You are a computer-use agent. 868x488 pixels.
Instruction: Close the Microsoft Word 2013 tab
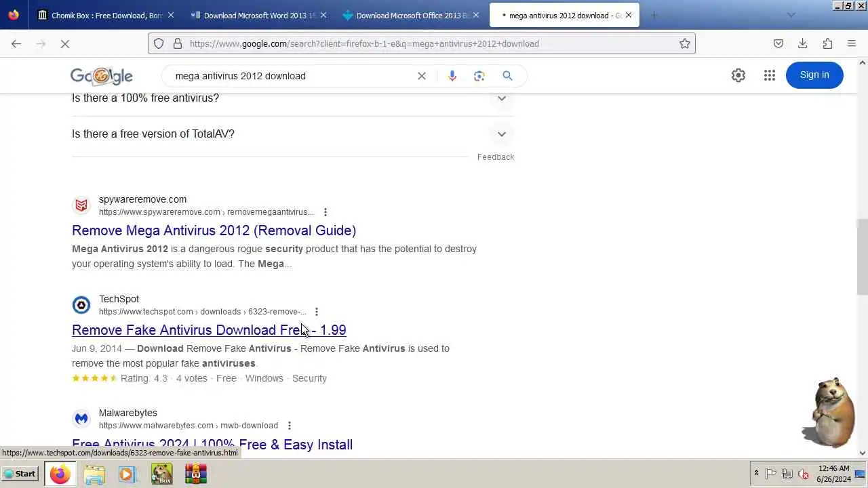(323, 15)
